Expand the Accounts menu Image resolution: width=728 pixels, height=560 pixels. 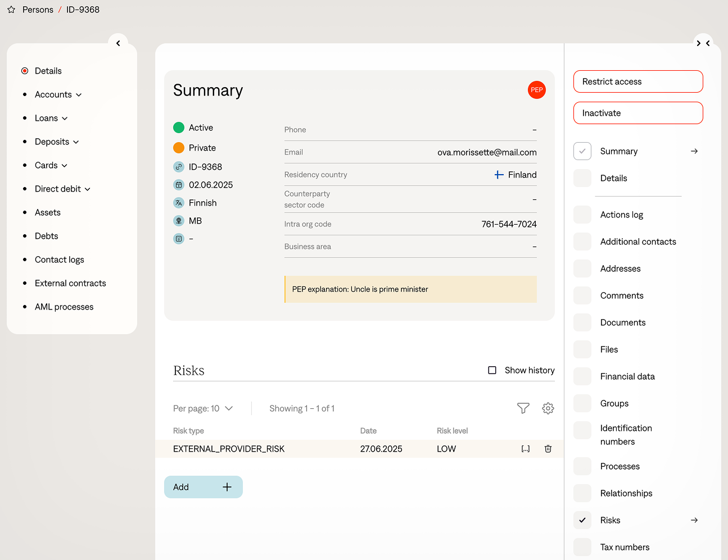(58, 94)
